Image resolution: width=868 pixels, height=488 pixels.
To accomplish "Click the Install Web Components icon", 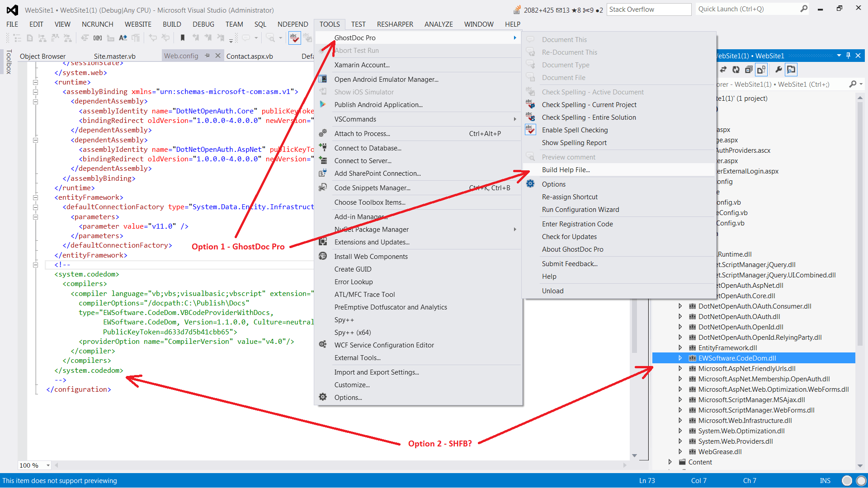I will [x=323, y=256].
